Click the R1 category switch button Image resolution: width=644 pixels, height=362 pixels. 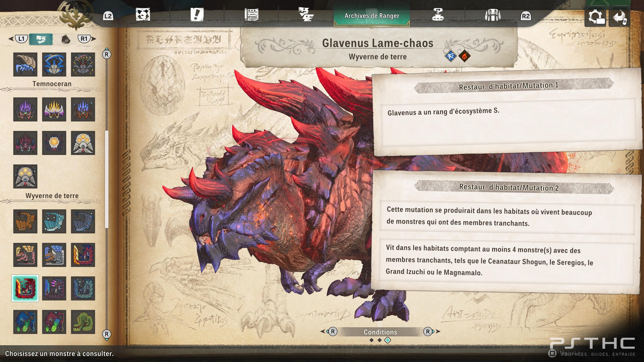pos(84,39)
